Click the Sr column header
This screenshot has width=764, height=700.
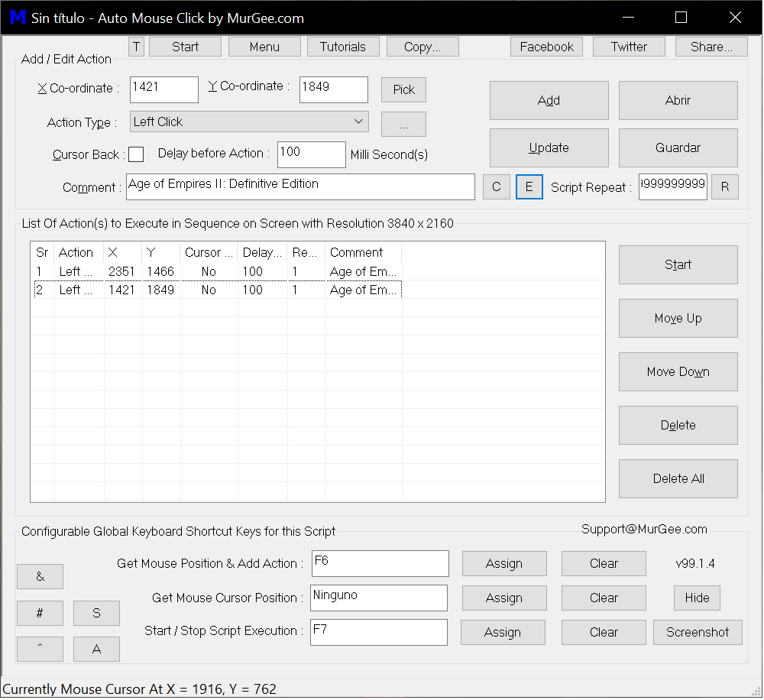42,252
